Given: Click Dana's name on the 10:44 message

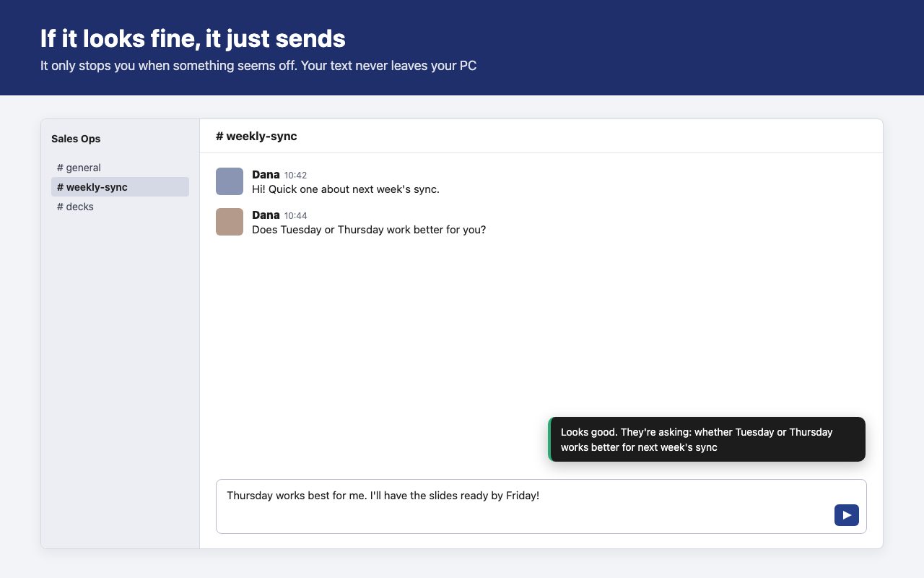Looking at the screenshot, I should [266, 215].
